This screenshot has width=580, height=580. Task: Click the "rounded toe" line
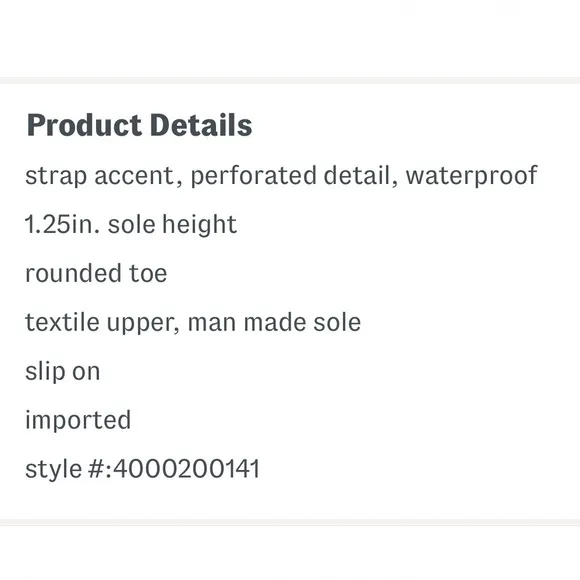click(96, 273)
